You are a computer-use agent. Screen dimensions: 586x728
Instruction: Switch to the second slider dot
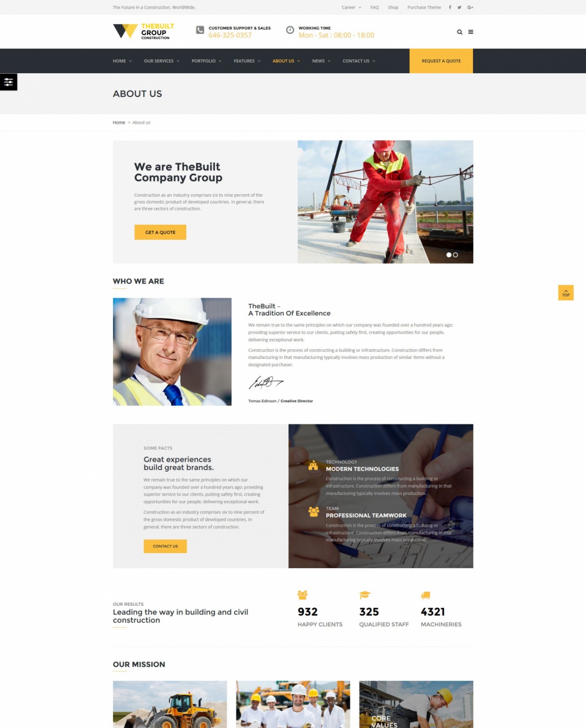tap(456, 255)
